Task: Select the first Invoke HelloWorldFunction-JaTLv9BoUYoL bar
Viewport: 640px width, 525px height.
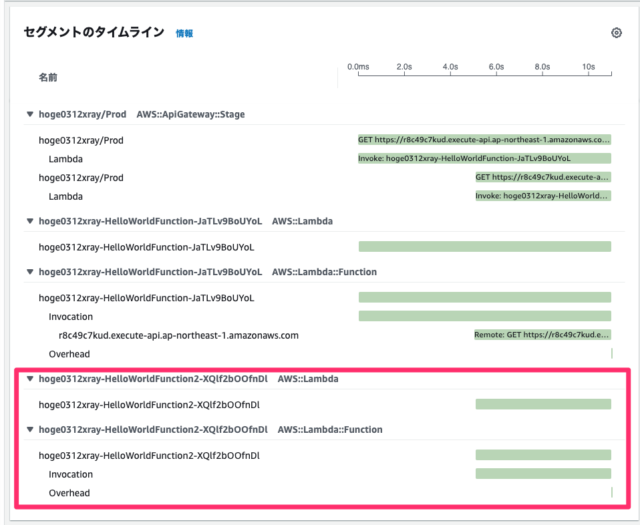Action: coord(484,158)
